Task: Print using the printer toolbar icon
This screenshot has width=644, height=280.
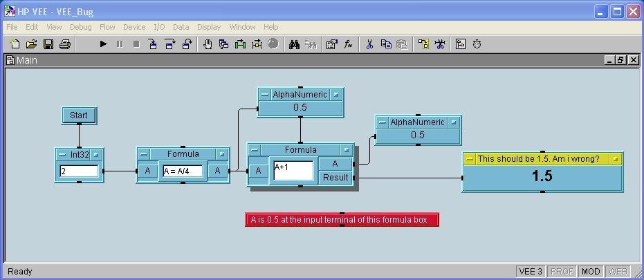Action: pyautogui.click(x=64, y=44)
